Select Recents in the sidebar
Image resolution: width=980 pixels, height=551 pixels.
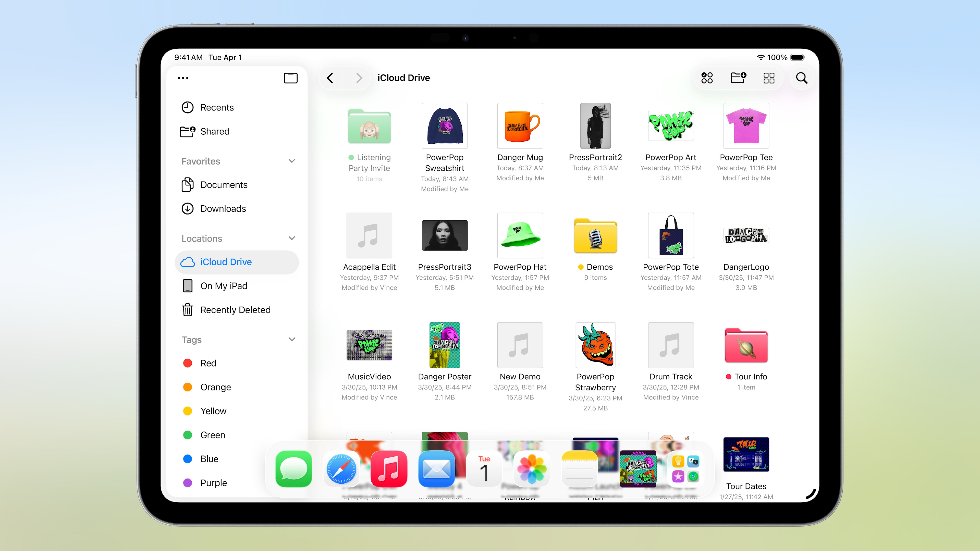217,108
